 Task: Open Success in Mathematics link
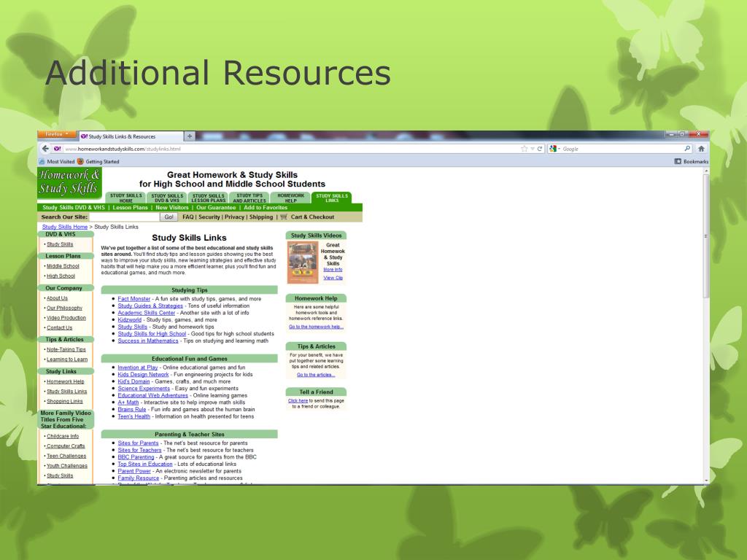pos(147,341)
